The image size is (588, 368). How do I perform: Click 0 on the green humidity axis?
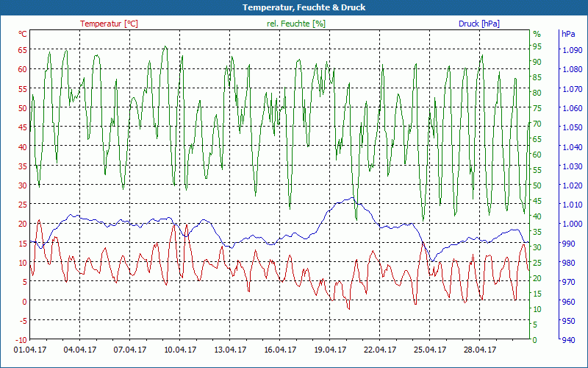coord(535,340)
